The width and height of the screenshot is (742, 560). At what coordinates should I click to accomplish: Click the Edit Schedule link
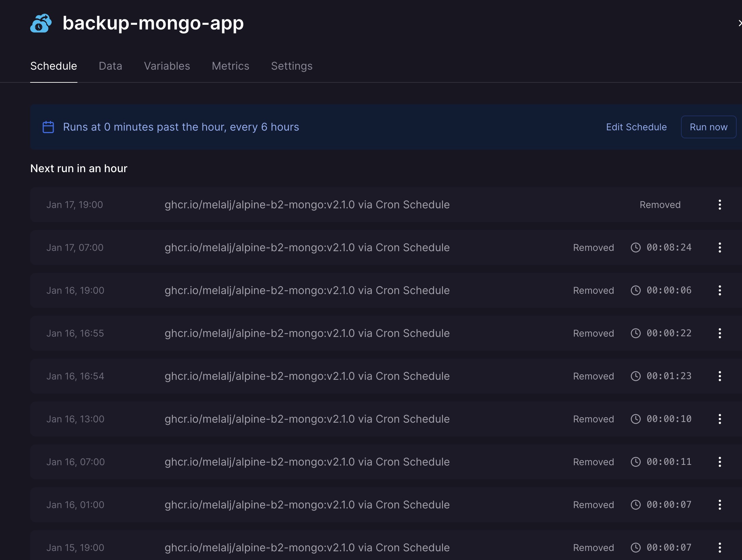tap(636, 127)
